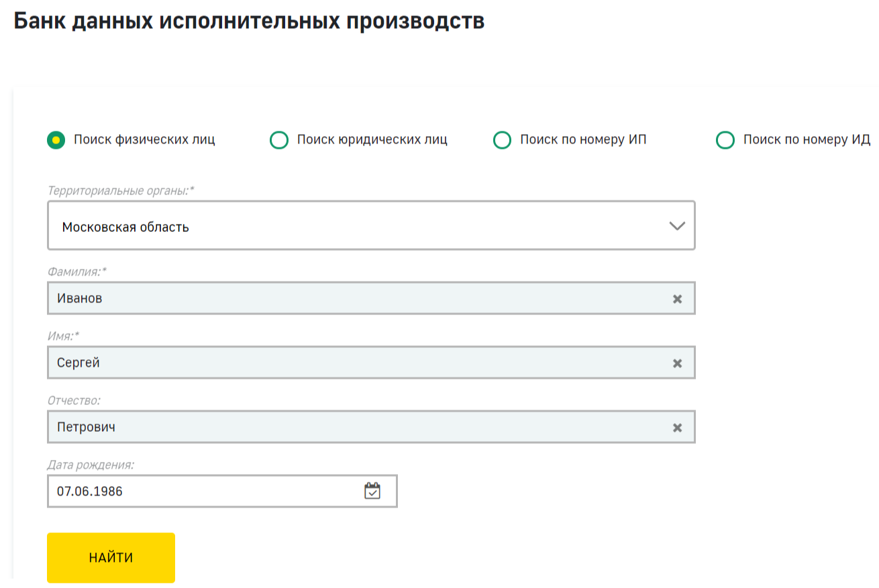Open the calendar date picker icon
Screen dimensions: 879x588
(372, 491)
